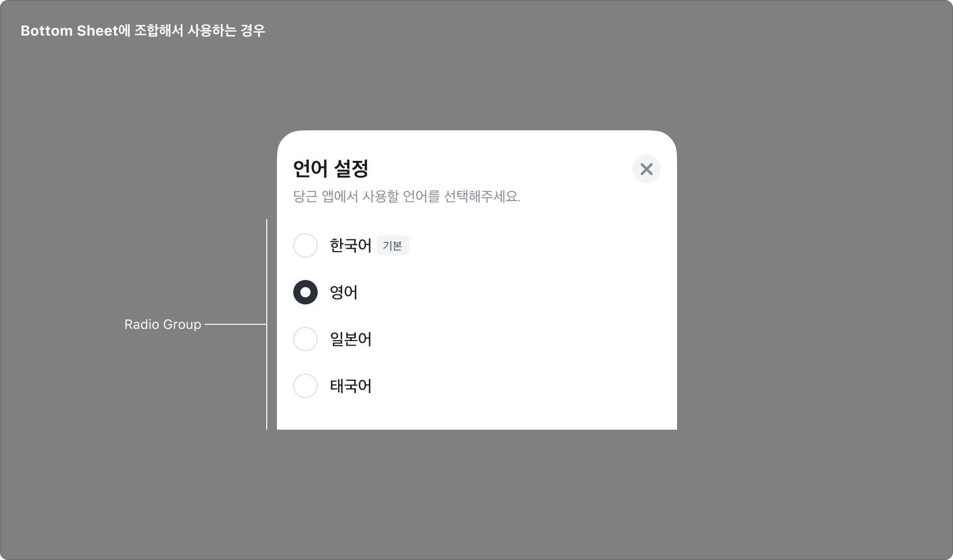Image resolution: width=953 pixels, height=560 pixels.
Task: Click the empty circle beside 일본어
Action: pos(305,339)
